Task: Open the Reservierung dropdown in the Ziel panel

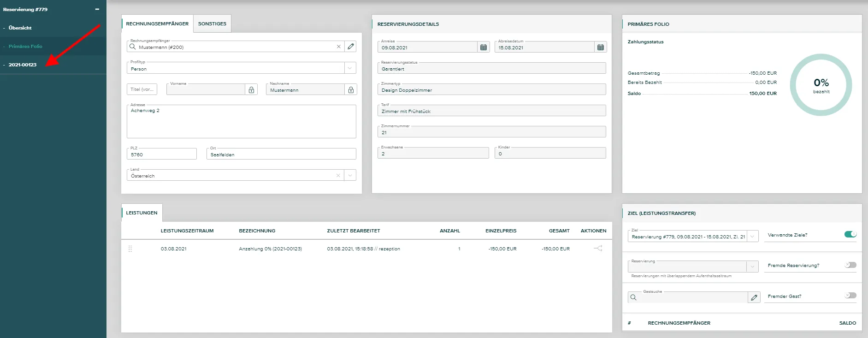Action: click(752, 267)
